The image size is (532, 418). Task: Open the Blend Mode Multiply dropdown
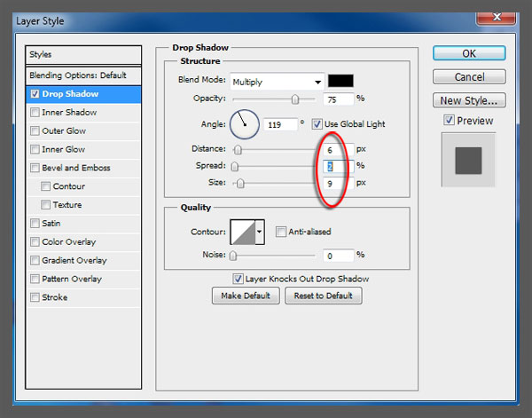(276, 80)
